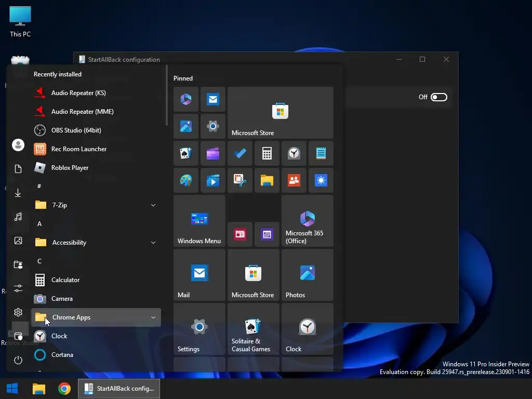Expand the 7-Zip folder chevron
This screenshot has height=399, width=532.
tap(153, 205)
